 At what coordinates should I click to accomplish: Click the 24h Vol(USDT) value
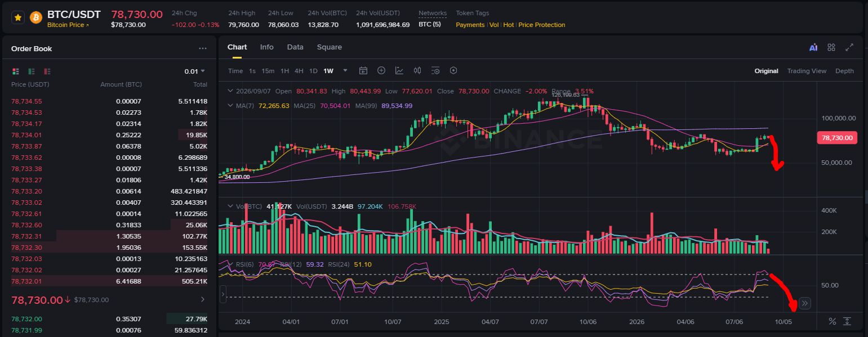[383, 25]
